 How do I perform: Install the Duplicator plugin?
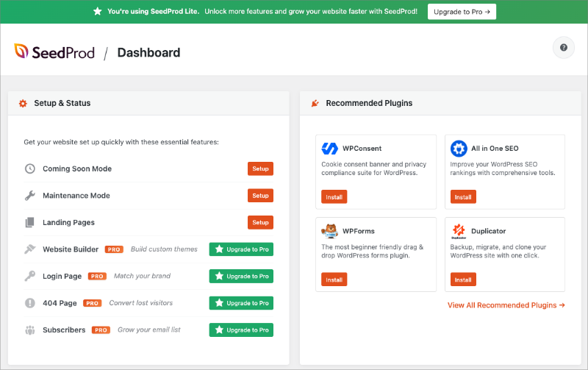click(x=463, y=280)
